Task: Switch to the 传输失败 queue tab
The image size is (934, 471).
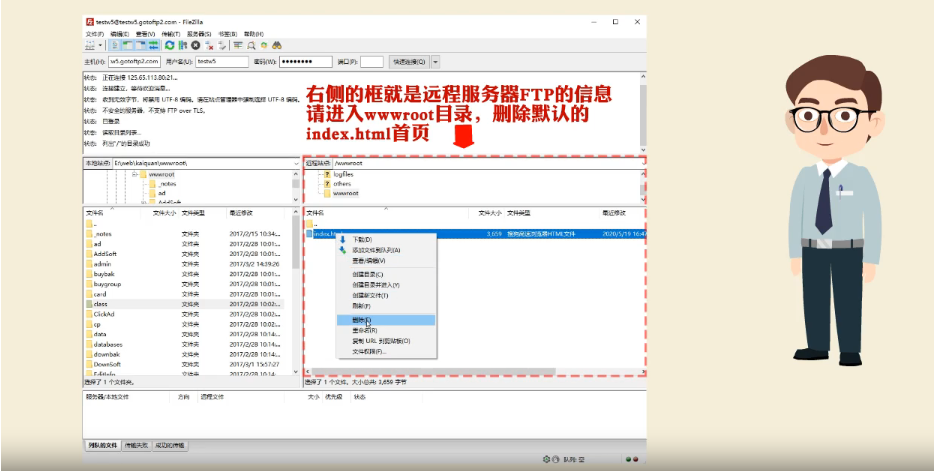Action: 139,445
